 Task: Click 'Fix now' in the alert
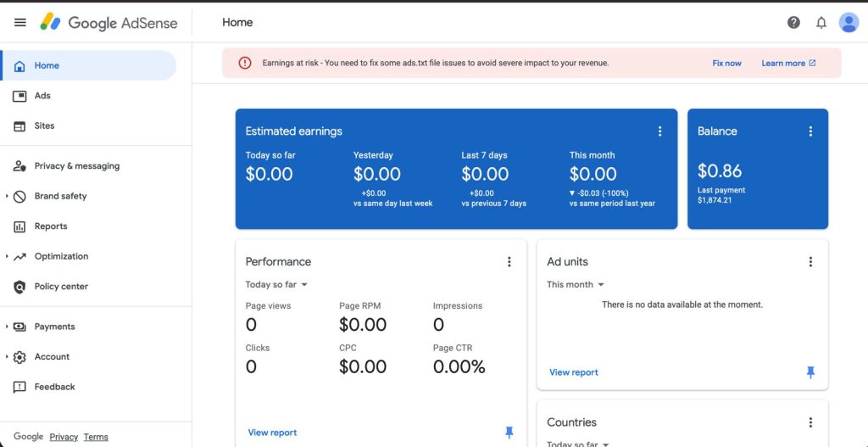click(x=726, y=64)
